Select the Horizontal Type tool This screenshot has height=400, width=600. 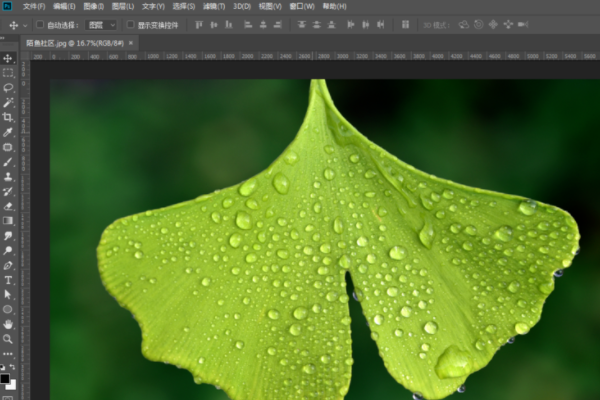coord(8,280)
